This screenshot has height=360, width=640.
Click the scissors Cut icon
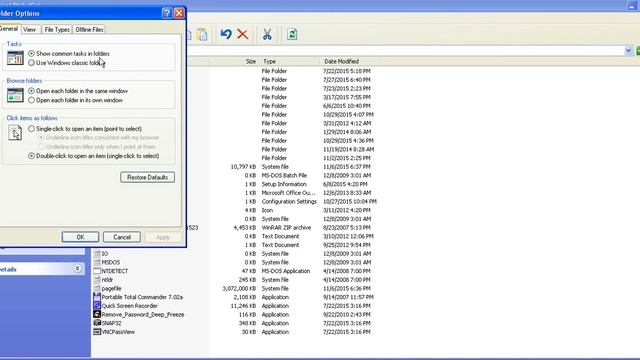pyautogui.click(x=267, y=34)
